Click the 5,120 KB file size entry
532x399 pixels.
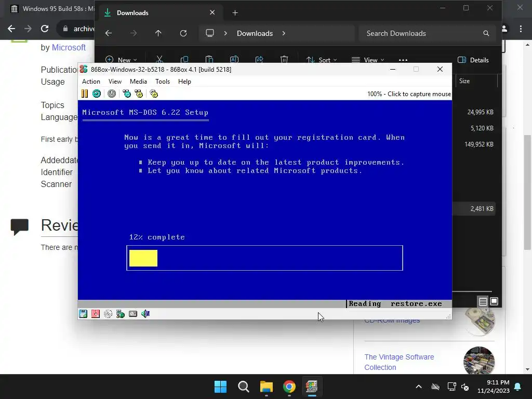(x=482, y=128)
